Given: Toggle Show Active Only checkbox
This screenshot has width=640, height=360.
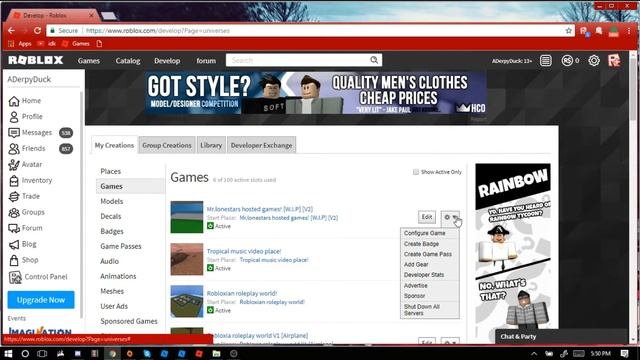Looking at the screenshot, I should (x=416, y=172).
